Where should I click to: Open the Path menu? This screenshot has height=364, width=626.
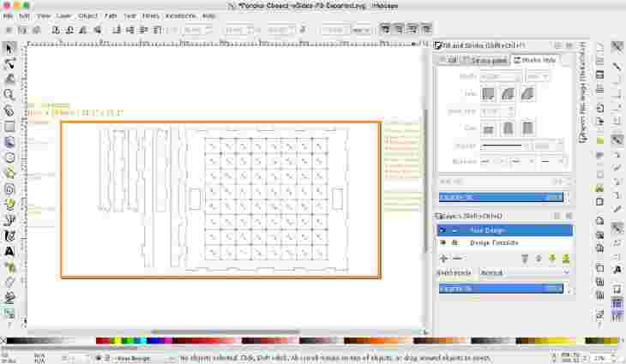point(110,16)
